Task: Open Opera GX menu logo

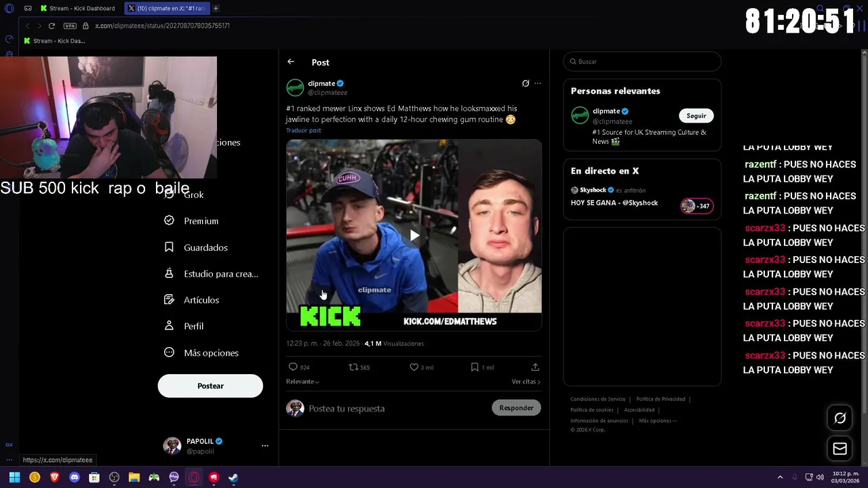Action: coord(9,8)
